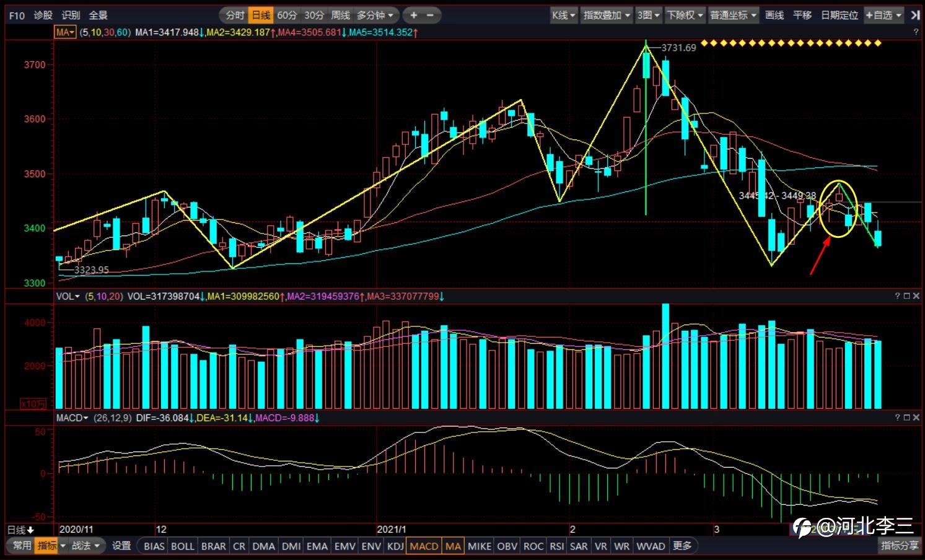Expand the 指数叠加 dropdown
Viewport: 925px width, 560px height.
(x=607, y=15)
